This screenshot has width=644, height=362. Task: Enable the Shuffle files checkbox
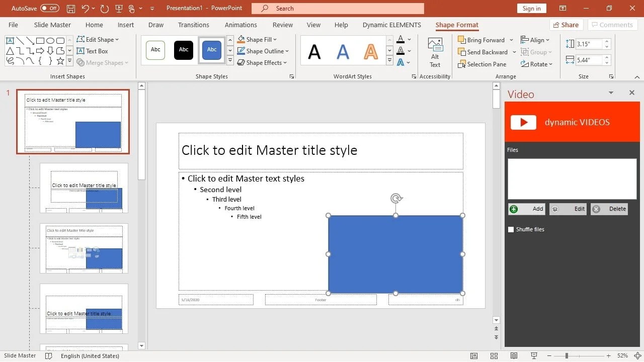coord(511,229)
